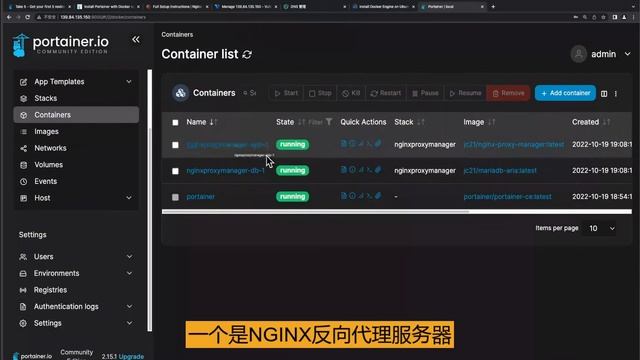Open the portainer container link
This screenshot has height=360, width=640.
coord(200,196)
